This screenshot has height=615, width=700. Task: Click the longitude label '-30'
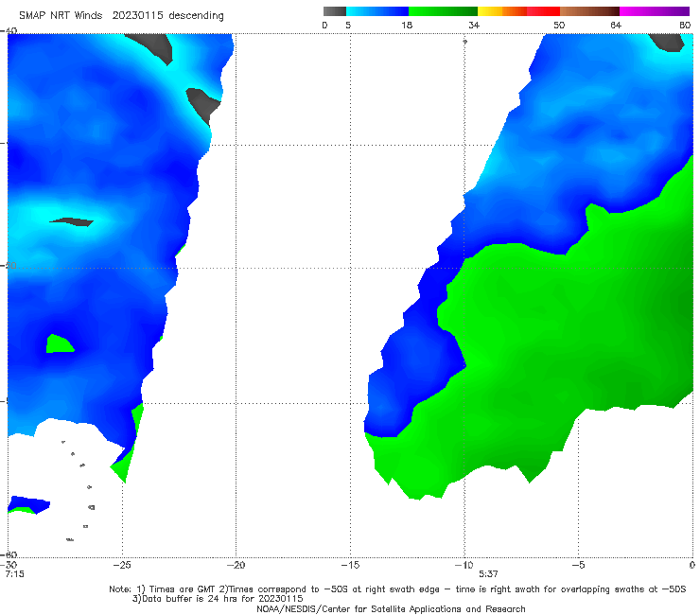pyautogui.click(x=9, y=565)
